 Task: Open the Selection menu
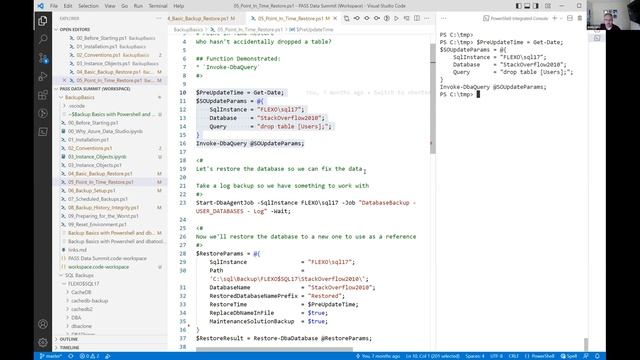88,6
